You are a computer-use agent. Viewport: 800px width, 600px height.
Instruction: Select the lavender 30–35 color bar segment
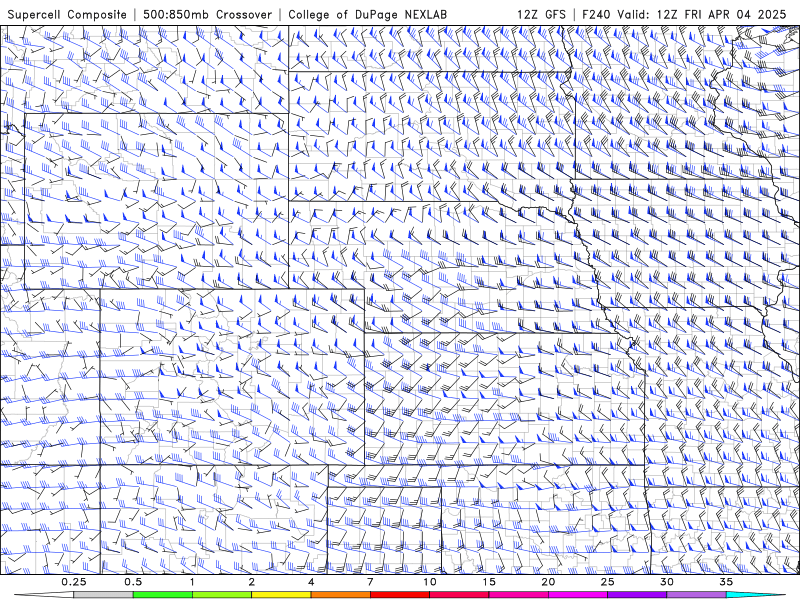point(696,595)
